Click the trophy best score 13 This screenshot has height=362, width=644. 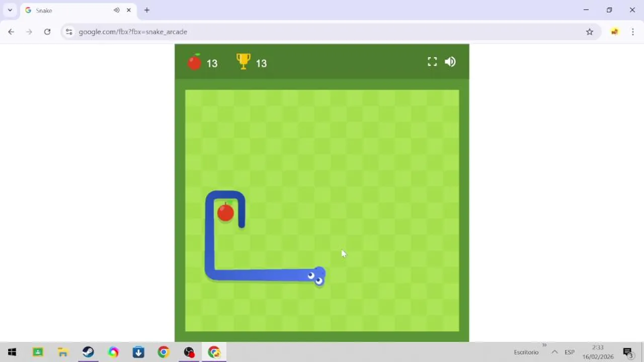(x=261, y=63)
